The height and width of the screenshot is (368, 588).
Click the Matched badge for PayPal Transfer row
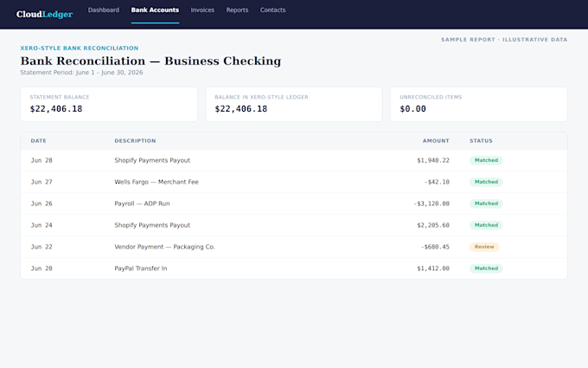(486, 268)
